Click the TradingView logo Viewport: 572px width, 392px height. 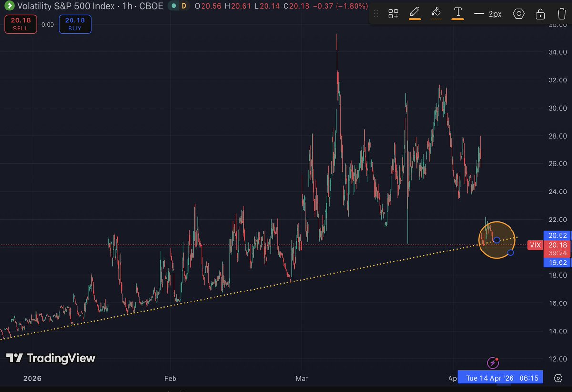(51, 358)
